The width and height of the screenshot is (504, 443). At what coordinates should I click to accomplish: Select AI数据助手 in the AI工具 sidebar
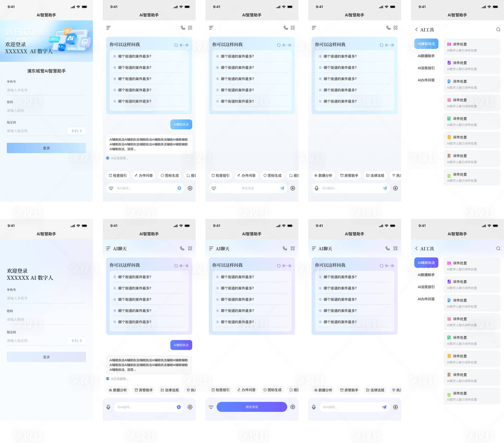426,56
